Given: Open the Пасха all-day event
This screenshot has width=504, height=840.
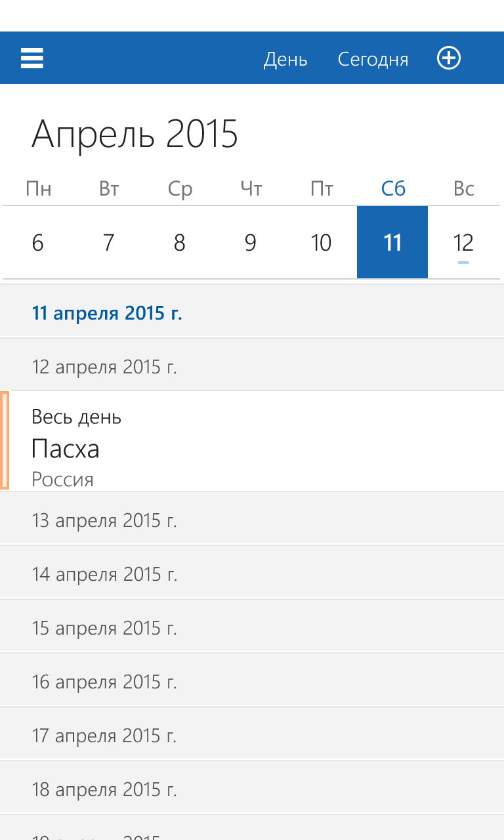Looking at the screenshot, I should (252, 441).
